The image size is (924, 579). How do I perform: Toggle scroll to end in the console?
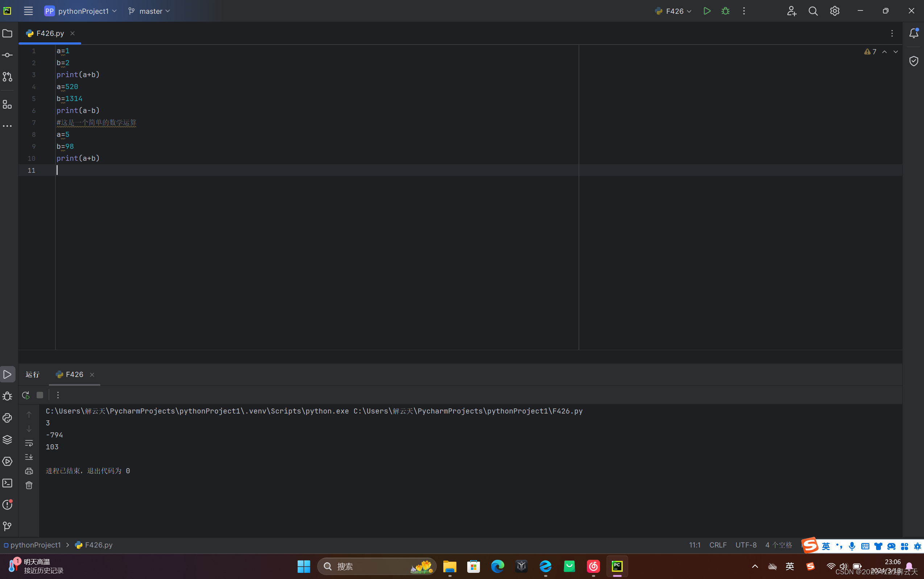[29, 457]
